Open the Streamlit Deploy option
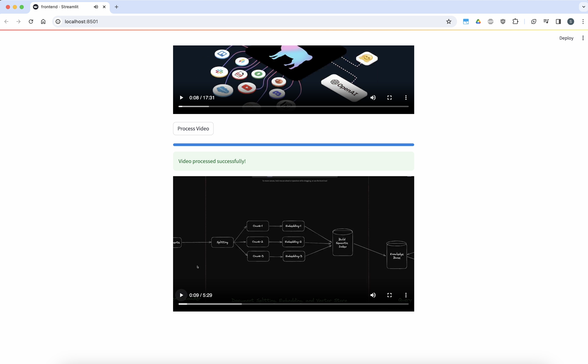588x364 pixels. point(566,38)
